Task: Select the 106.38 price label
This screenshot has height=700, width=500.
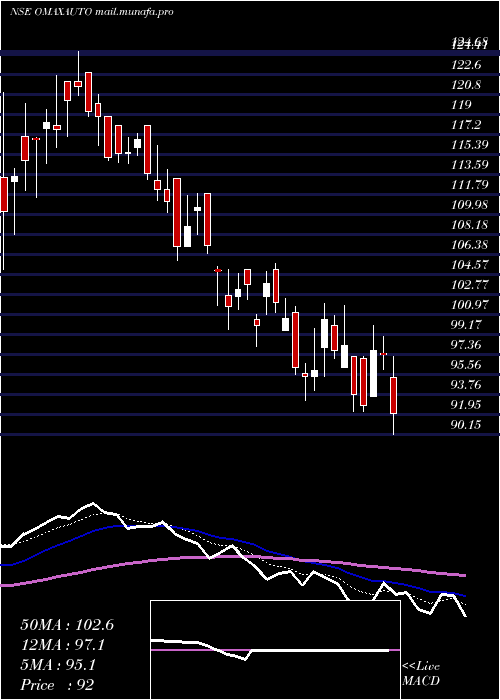Action: tap(469, 245)
